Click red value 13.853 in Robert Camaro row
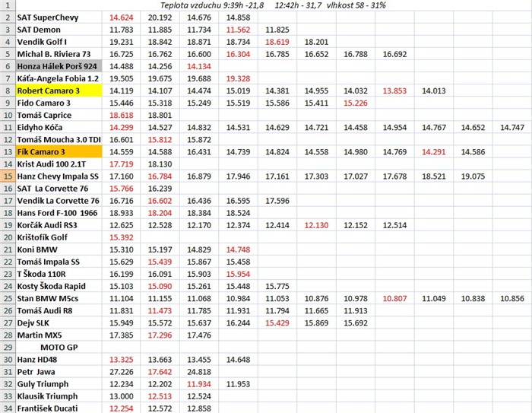Image resolution: width=532 pixels, height=413 pixels. click(x=394, y=91)
